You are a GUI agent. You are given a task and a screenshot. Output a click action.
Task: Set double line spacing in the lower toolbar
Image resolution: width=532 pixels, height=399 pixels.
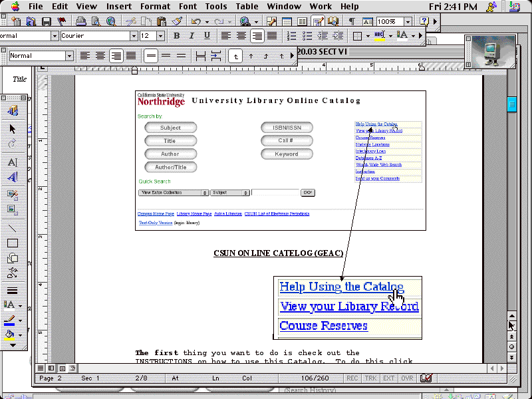pos(182,56)
